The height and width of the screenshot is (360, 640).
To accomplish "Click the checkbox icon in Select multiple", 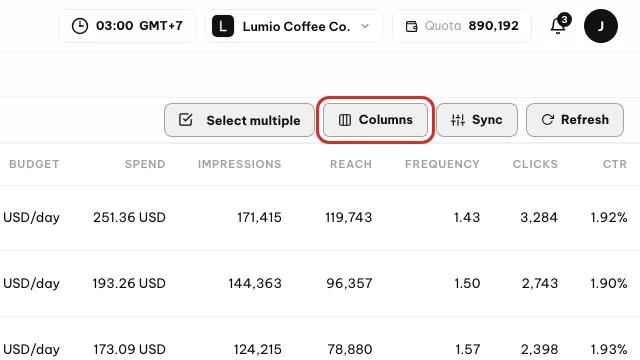I will click(186, 120).
